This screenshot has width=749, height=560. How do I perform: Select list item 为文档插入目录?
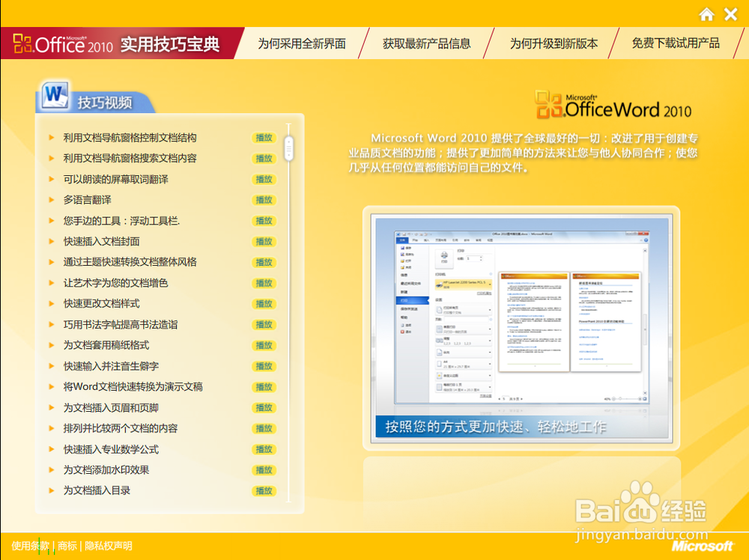pyautogui.click(x=97, y=491)
